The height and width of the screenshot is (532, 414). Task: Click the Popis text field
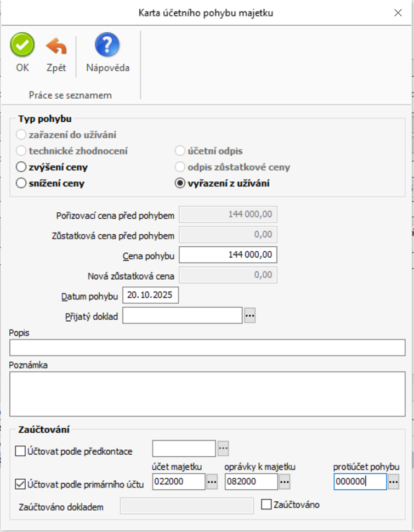point(207,348)
